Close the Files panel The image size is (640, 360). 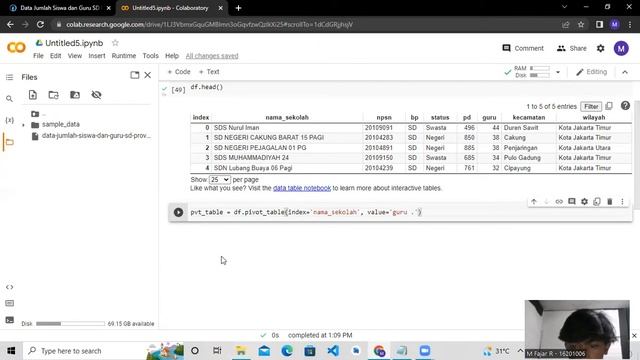tap(148, 75)
